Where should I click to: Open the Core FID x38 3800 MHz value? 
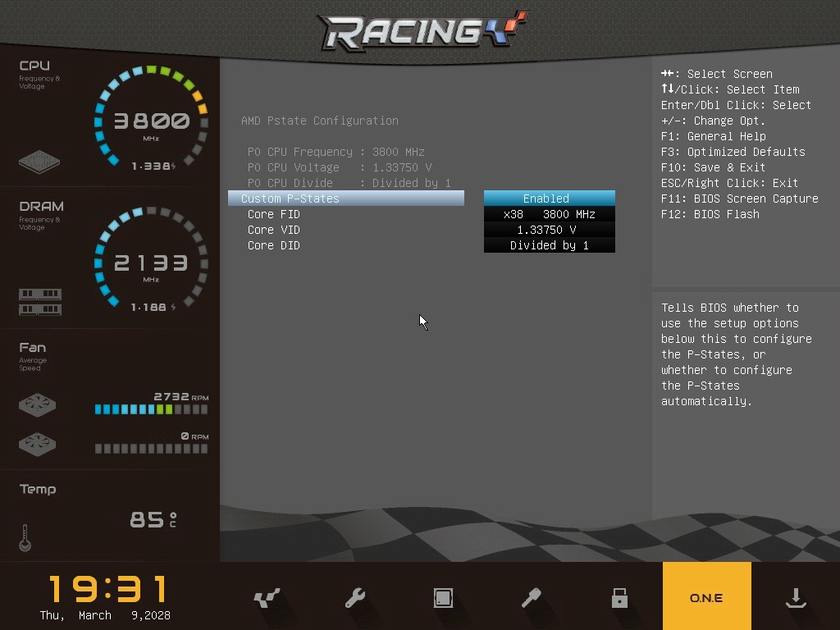(549, 214)
